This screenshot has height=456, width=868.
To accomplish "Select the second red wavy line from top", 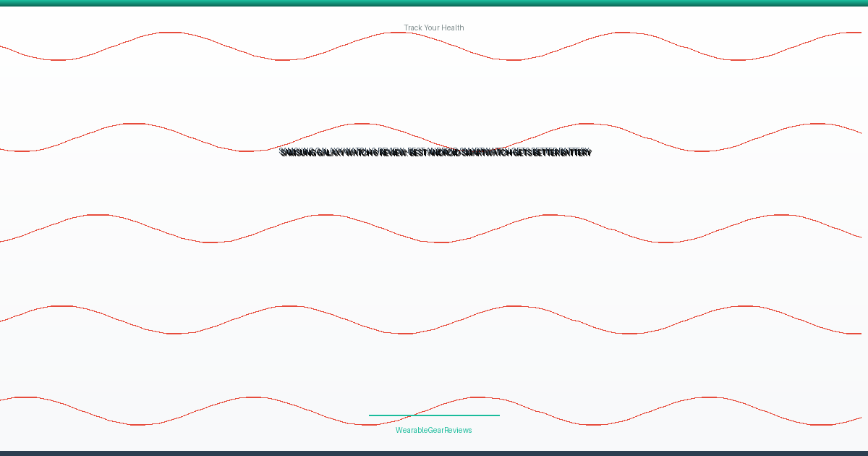I will (x=434, y=138).
